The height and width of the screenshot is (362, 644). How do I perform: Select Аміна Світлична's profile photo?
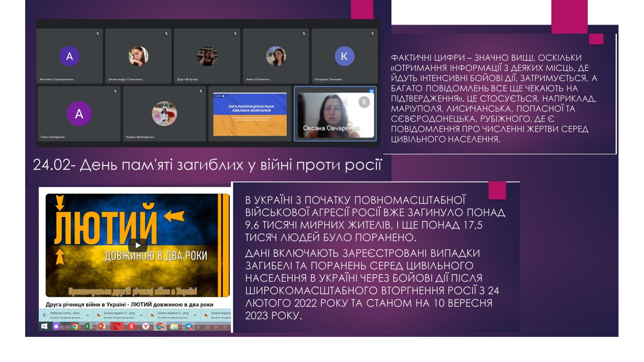click(x=276, y=56)
